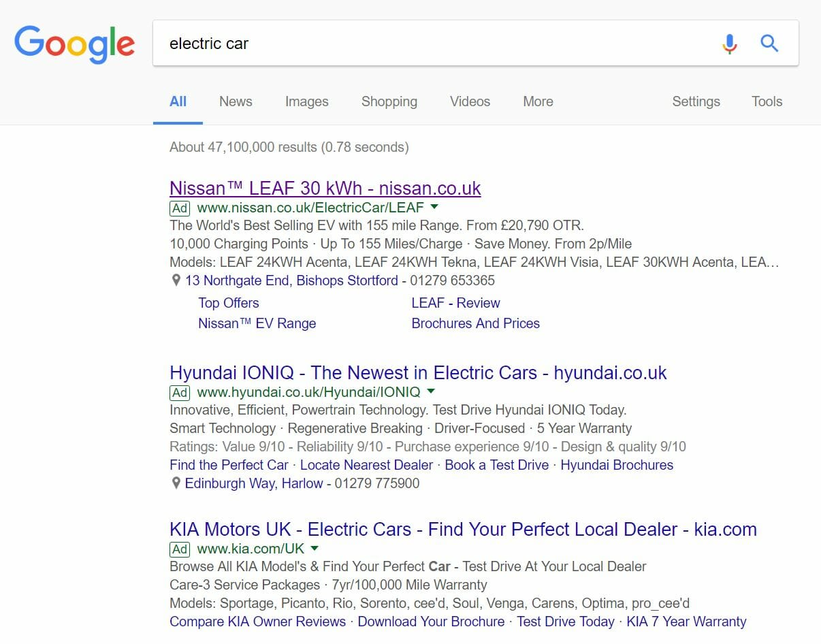Click the www.nissan.co.uk/ElectricCar/LEAF URL

[x=310, y=208]
